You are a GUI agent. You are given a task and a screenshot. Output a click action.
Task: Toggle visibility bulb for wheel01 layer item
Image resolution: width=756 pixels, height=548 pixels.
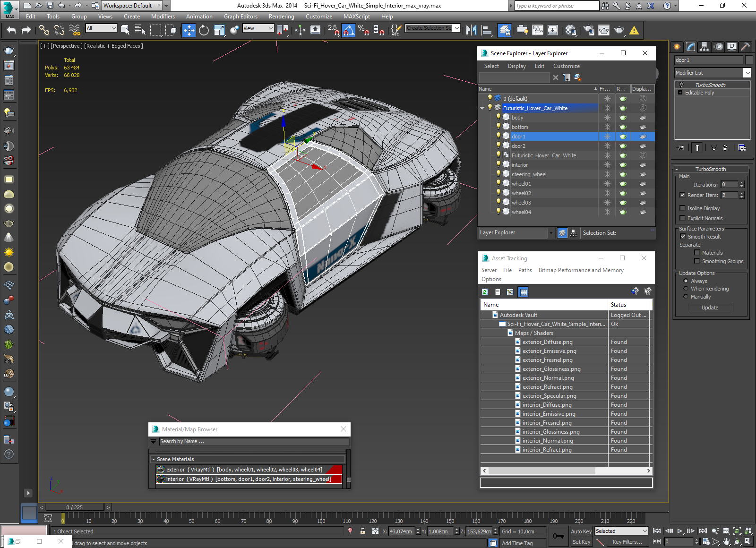(498, 183)
